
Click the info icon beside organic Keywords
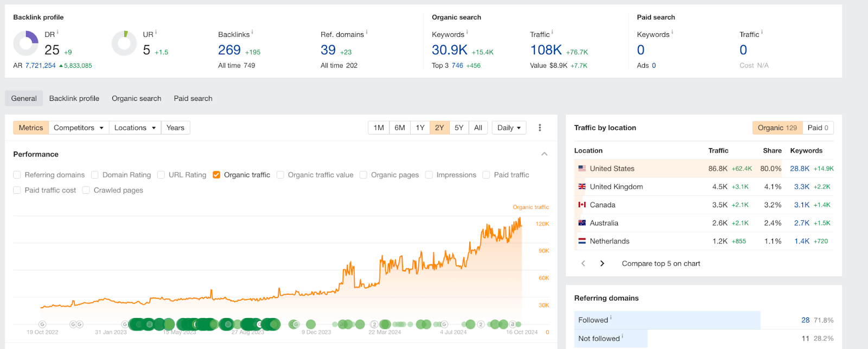pos(467,33)
